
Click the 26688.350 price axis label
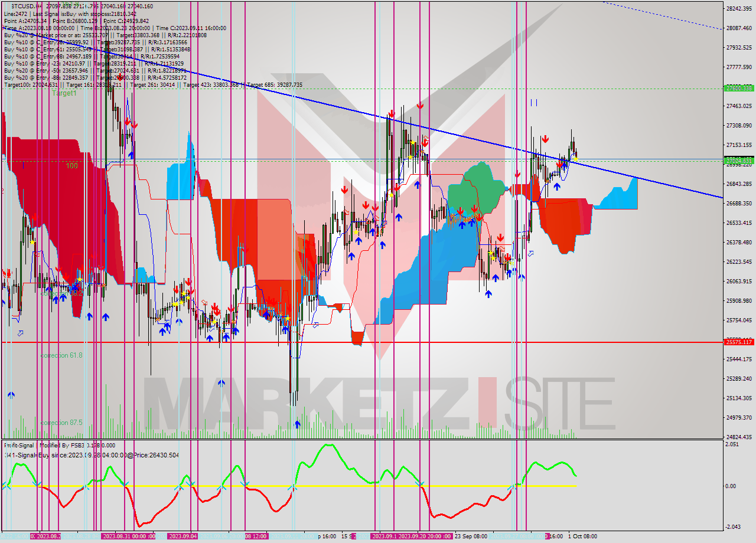739,203
